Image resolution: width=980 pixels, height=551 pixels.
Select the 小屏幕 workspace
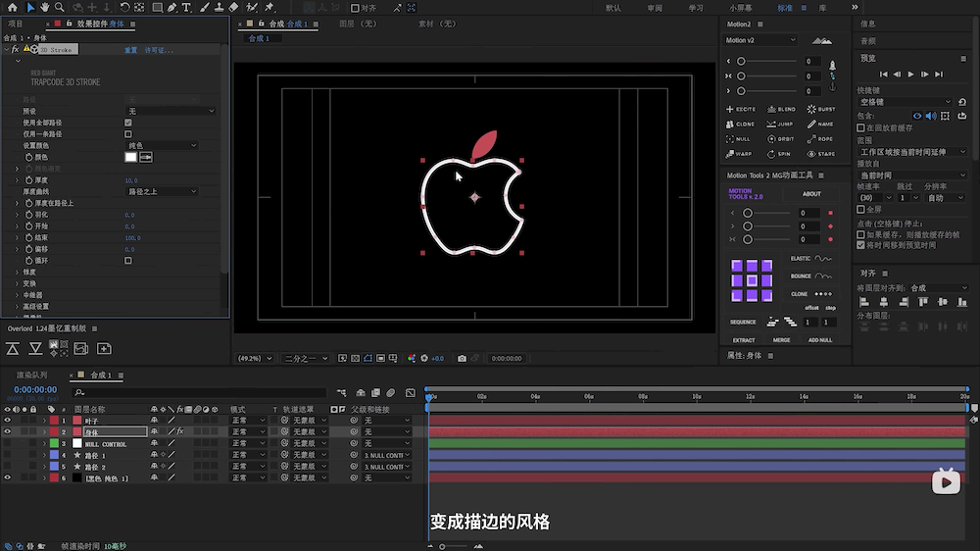click(741, 8)
